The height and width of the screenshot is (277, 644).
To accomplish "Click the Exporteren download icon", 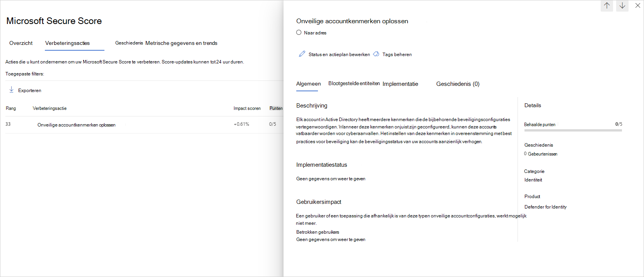I will 12,90.
